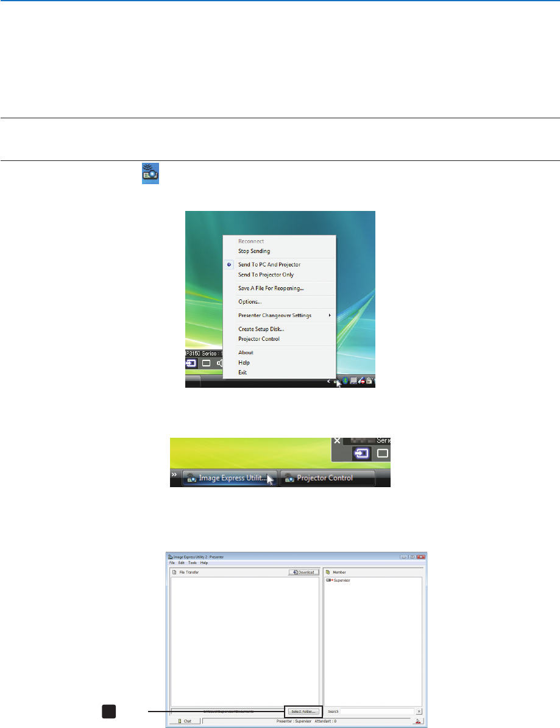Viewport: 560px width, 728px height.
Task: Click the folder path field
Action: [227, 712]
